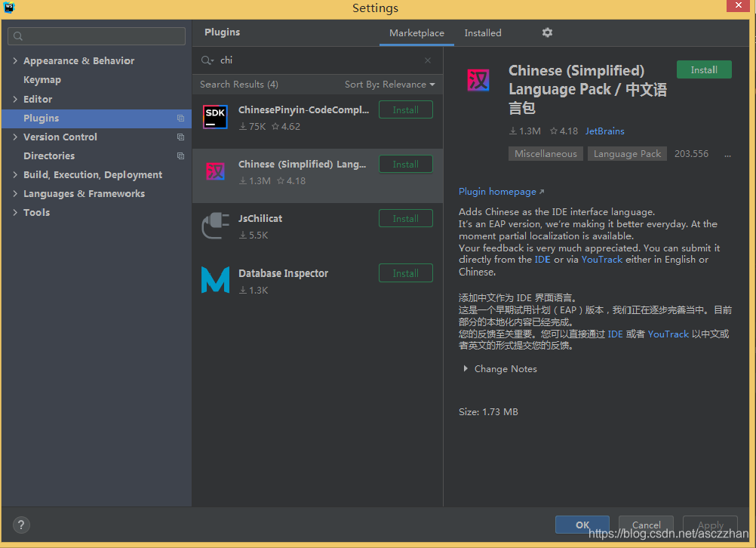Open the IDE link in the English description
756x548 pixels.
(542, 260)
